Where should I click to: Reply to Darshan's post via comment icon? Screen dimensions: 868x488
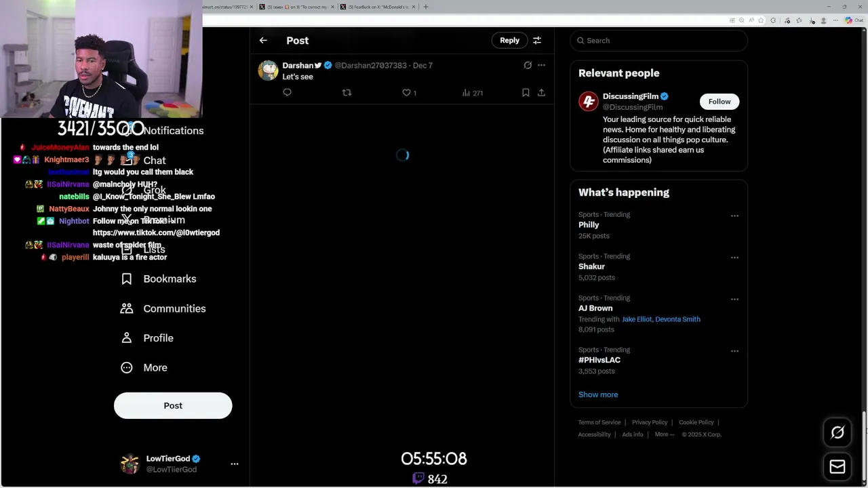(287, 93)
